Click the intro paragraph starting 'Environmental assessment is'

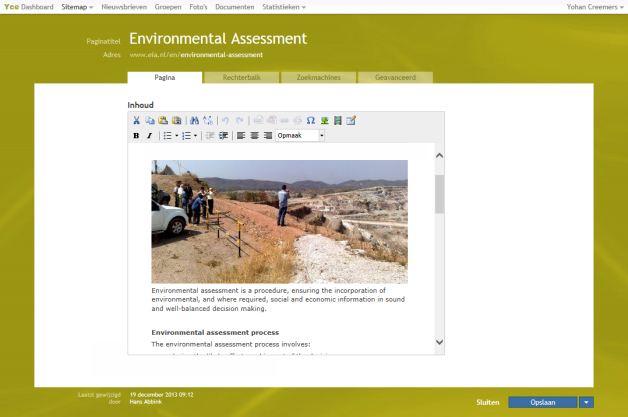278,299
